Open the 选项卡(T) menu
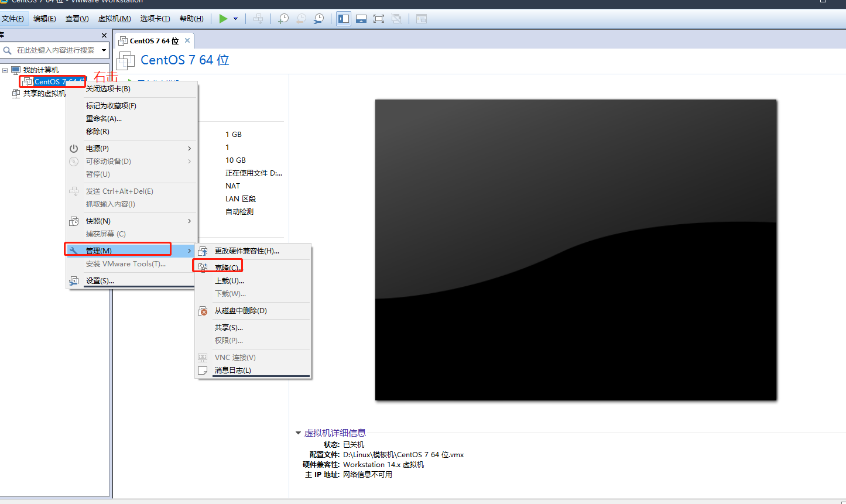This screenshot has width=846, height=504. [x=155, y=19]
